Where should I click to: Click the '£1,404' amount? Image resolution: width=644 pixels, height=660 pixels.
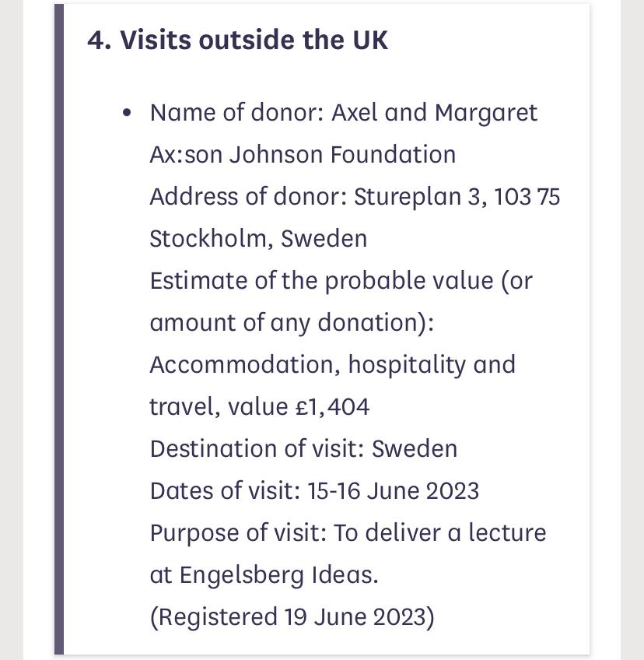pyautogui.click(x=332, y=406)
